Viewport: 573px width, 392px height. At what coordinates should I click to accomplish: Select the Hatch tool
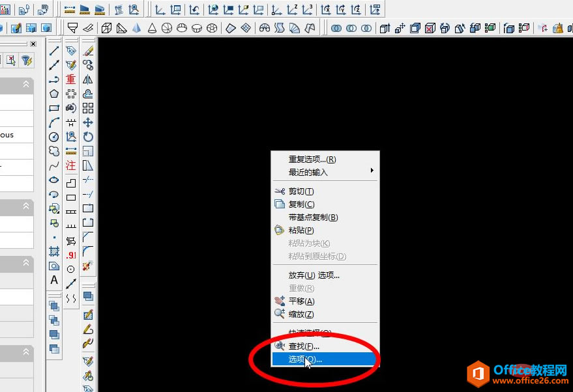(54, 251)
